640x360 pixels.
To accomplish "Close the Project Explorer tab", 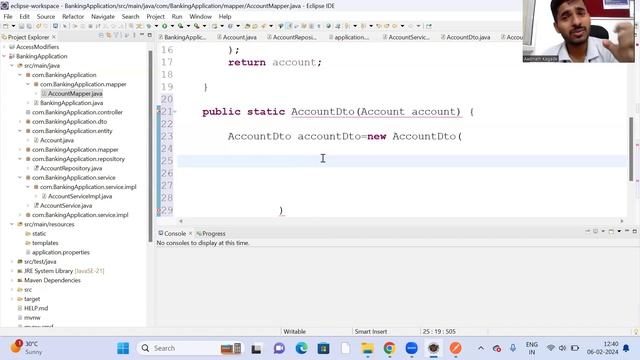I will (x=54, y=37).
